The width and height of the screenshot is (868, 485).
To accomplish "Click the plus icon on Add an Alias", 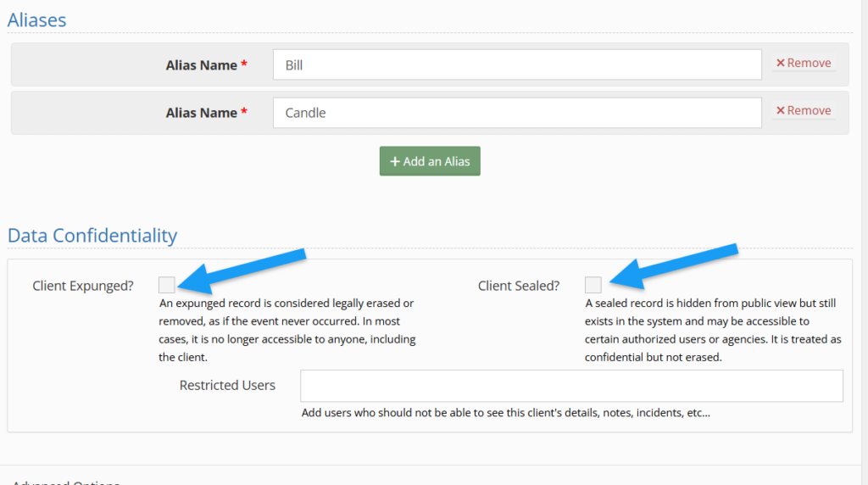I will pos(394,161).
